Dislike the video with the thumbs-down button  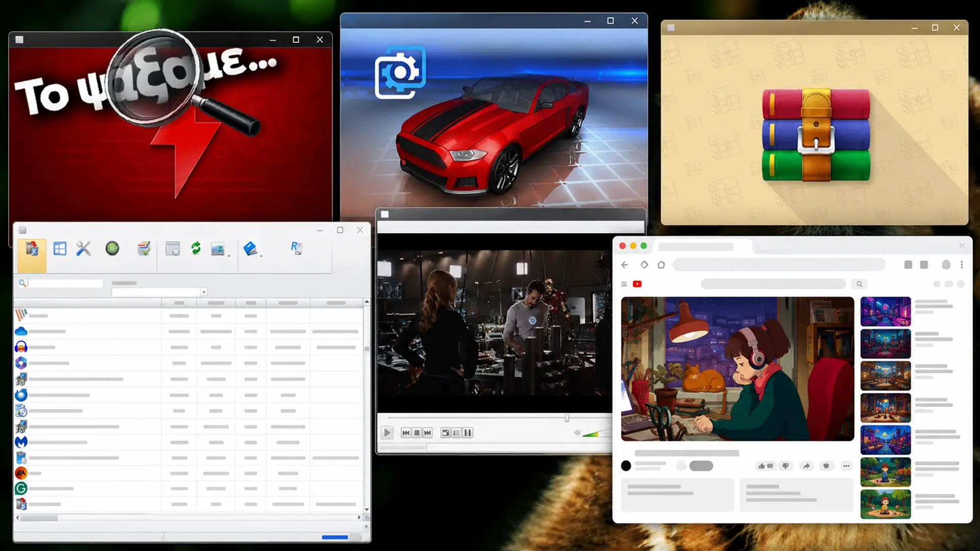pyautogui.click(x=786, y=466)
